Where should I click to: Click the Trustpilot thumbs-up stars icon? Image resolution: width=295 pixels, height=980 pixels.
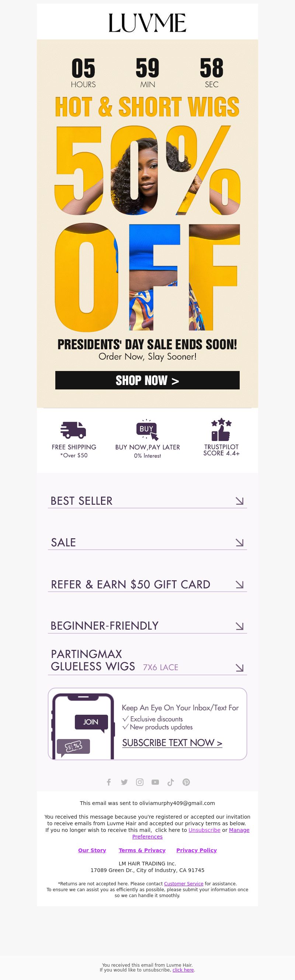pyautogui.click(x=221, y=430)
